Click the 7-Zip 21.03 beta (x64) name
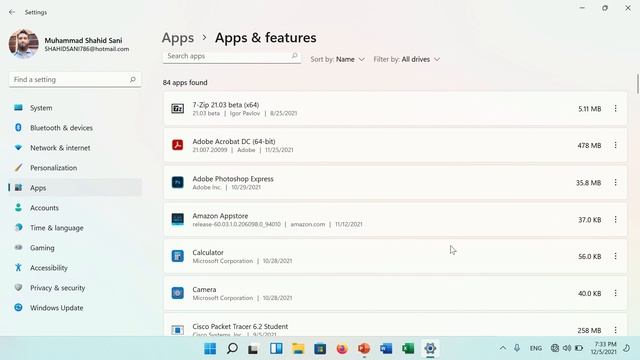 coord(226,105)
